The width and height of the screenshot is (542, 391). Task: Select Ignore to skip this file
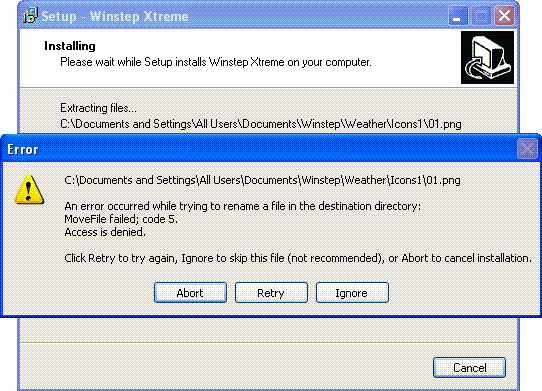tap(352, 292)
